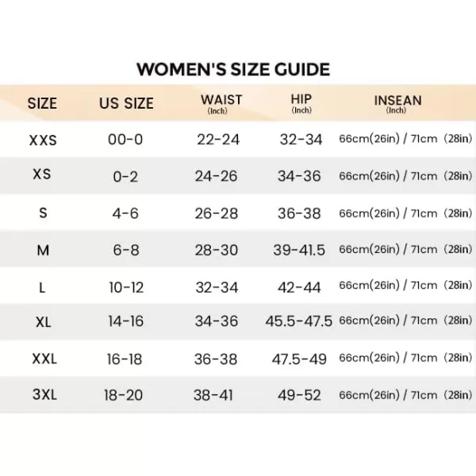This screenshot has width=476, height=476.
Task: Click the WOMEN'S SIZE GUIDE title
Action: tap(232, 69)
